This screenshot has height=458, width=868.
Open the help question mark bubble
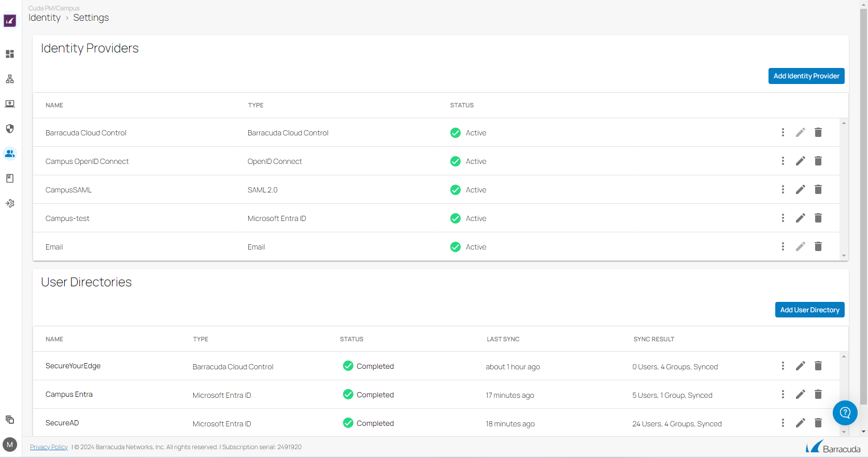(845, 413)
